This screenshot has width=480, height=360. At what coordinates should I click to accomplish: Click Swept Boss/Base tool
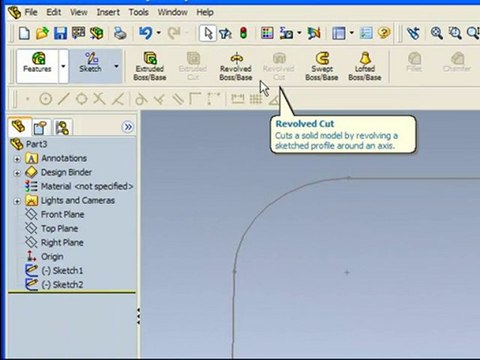(x=322, y=66)
